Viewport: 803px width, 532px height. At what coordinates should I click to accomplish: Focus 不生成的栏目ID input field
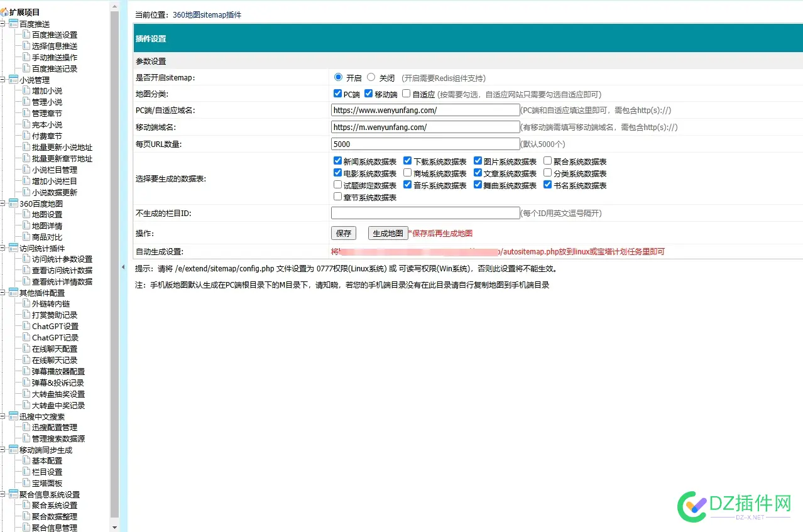[x=425, y=213]
